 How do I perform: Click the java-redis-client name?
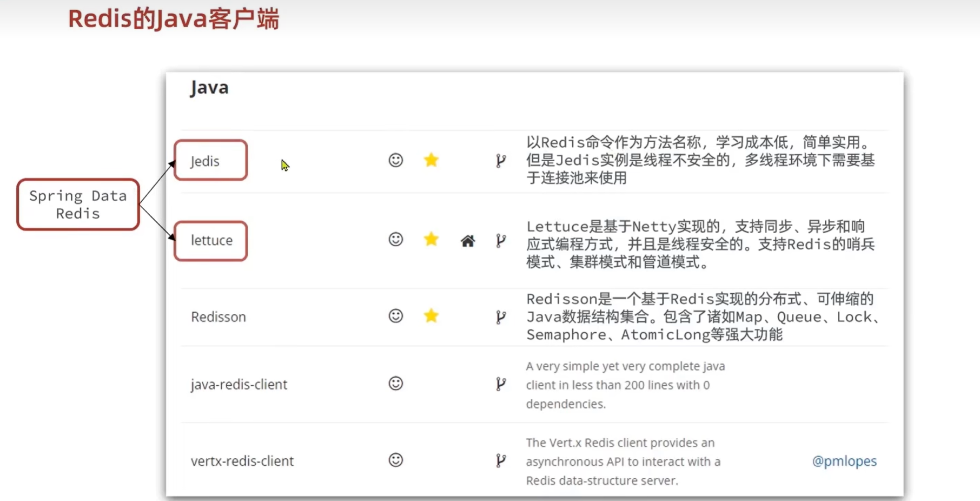239,384
